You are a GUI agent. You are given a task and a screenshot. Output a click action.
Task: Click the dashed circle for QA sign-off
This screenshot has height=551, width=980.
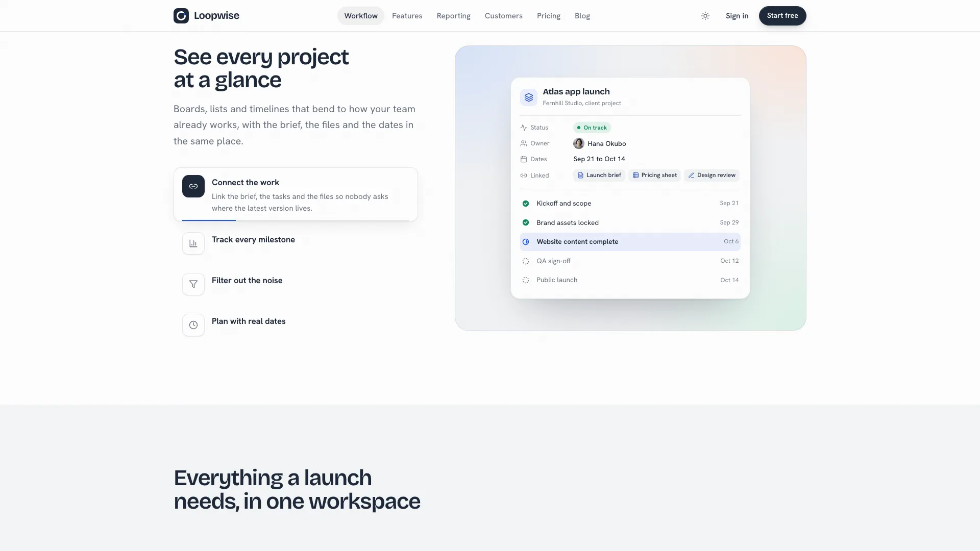tap(526, 261)
